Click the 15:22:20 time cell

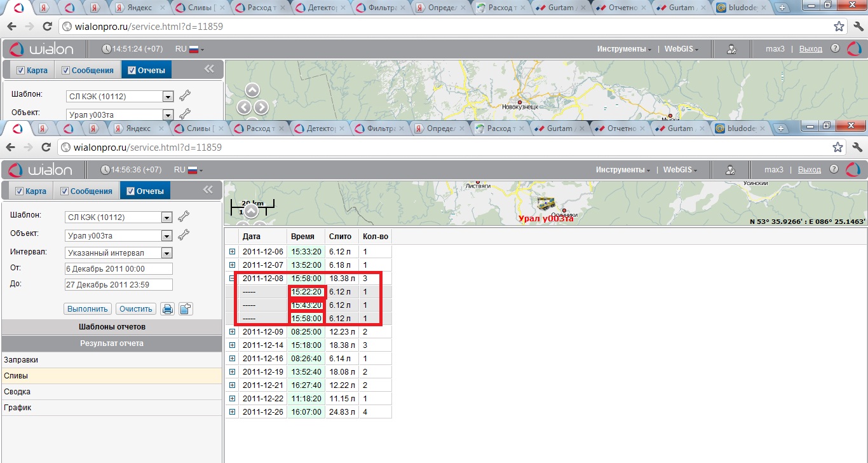[x=306, y=292]
